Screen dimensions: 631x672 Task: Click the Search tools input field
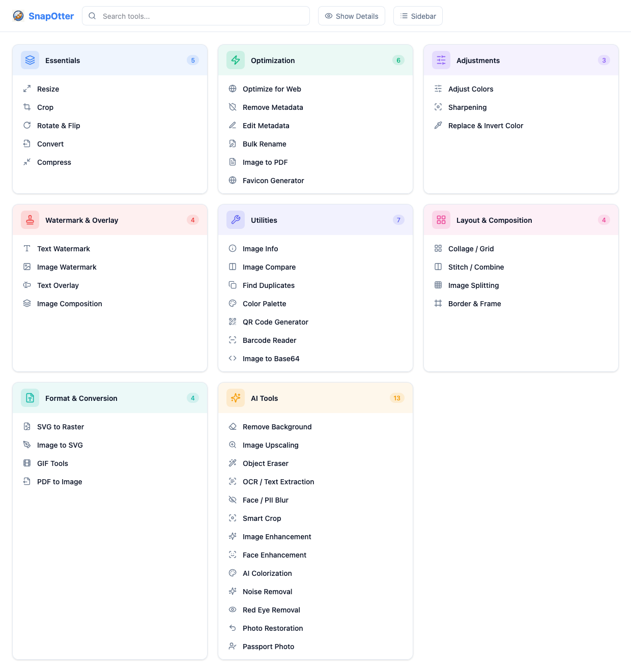coord(196,16)
